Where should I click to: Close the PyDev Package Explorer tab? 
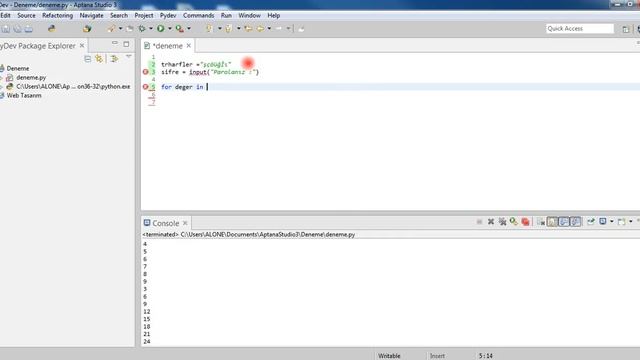(x=82, y=46)
